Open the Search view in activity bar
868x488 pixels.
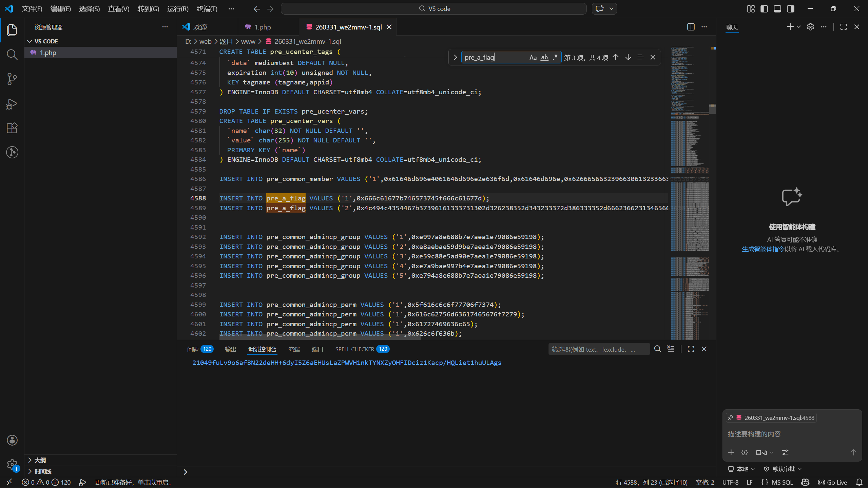pos(12,54)
